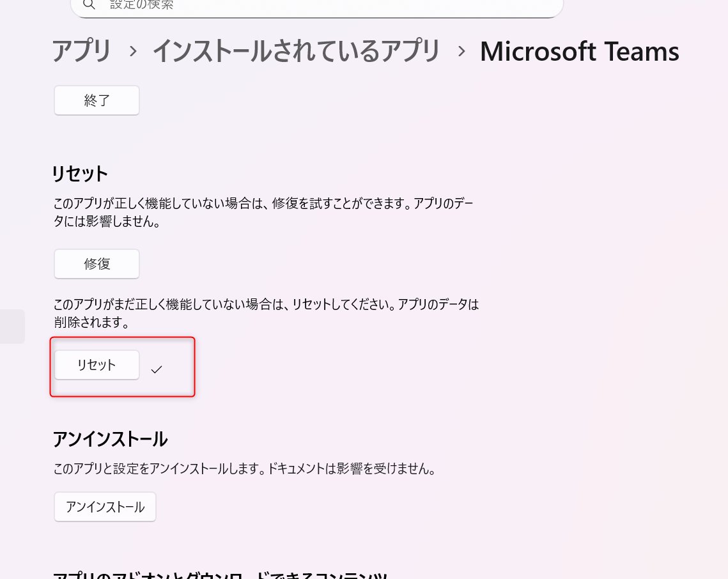Screen dimensions: 728x579
Task: Open アプリ from the breadcrumb trail
Action: [81, 51]
